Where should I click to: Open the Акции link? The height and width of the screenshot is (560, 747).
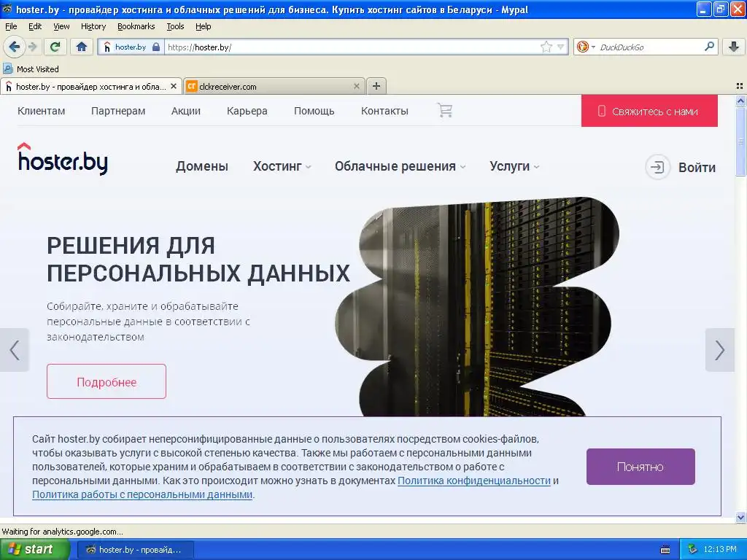(186, 111)
